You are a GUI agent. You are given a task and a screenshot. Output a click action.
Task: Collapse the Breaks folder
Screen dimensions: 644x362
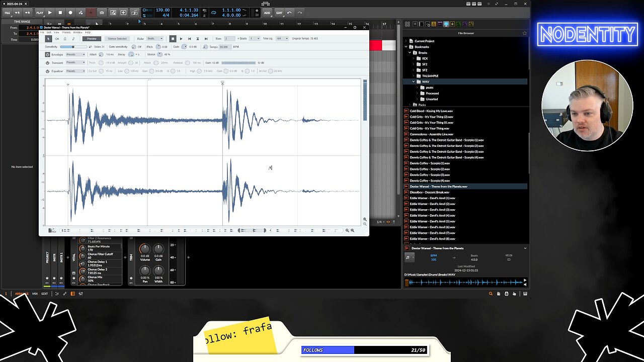[x=410, y=53]
